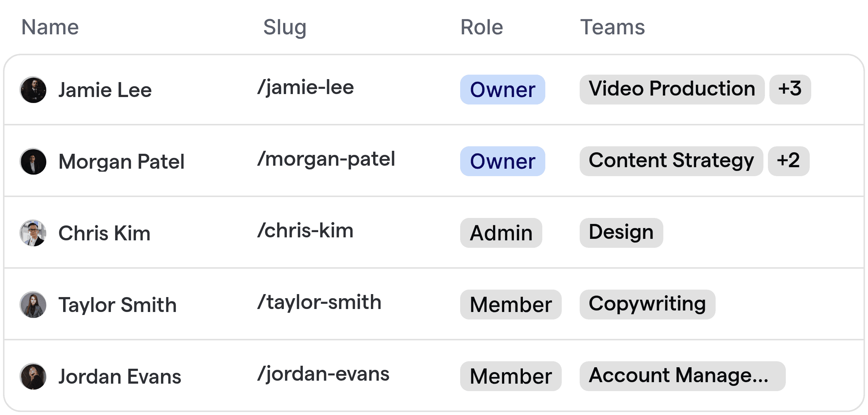
Task: Select Taylor Smith's avatar image
Action: pyautogui.click(x=33, y=305)
